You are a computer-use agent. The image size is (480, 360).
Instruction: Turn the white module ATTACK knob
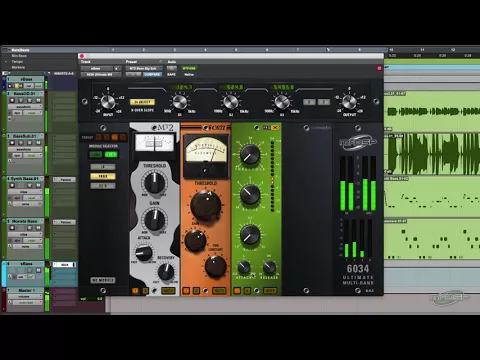(144, 253)
